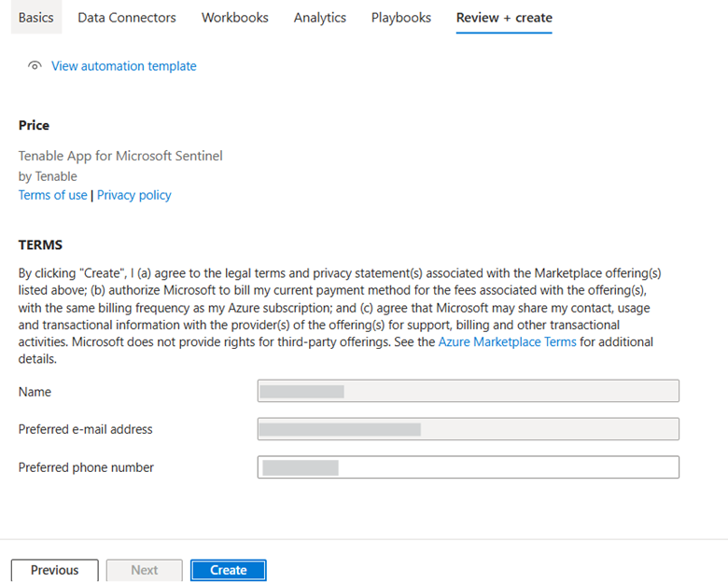This screenshot has width=728, height=583.
Task: Click the 'by Tenable' publisher text
Action: click(48, 176)
